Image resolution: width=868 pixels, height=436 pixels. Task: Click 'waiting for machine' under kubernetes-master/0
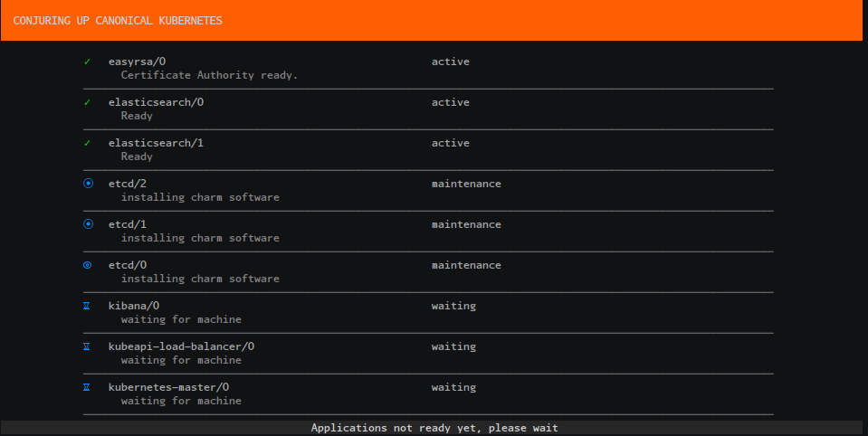(x=181, y=401)
